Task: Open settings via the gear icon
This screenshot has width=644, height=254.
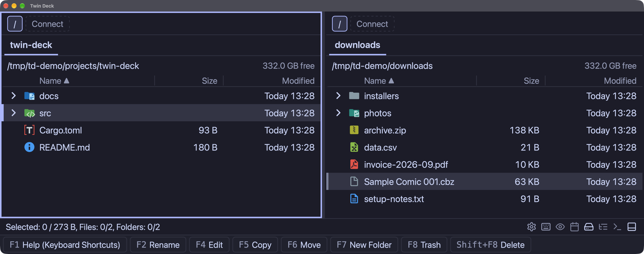Action: click(531, 227)
